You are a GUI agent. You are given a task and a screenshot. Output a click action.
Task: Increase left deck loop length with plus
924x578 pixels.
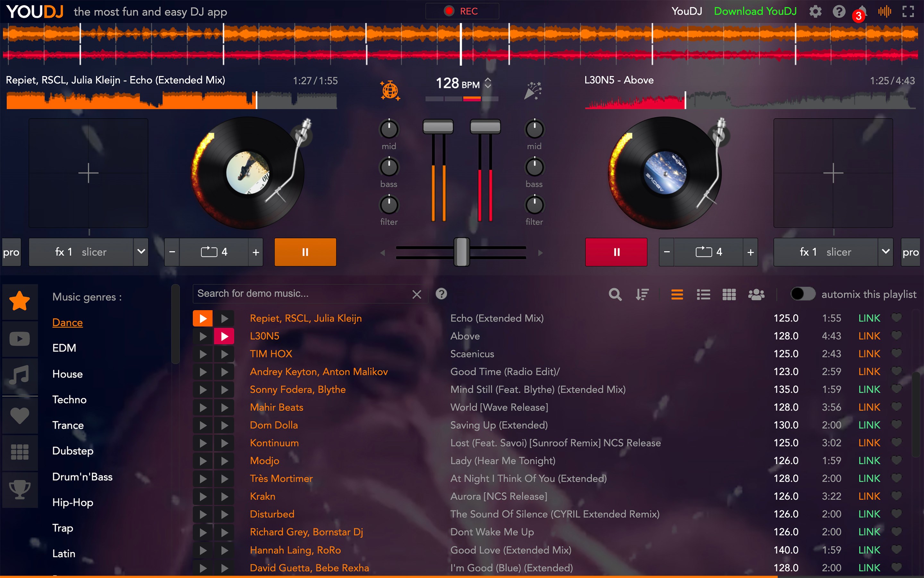tap(256, 252)
